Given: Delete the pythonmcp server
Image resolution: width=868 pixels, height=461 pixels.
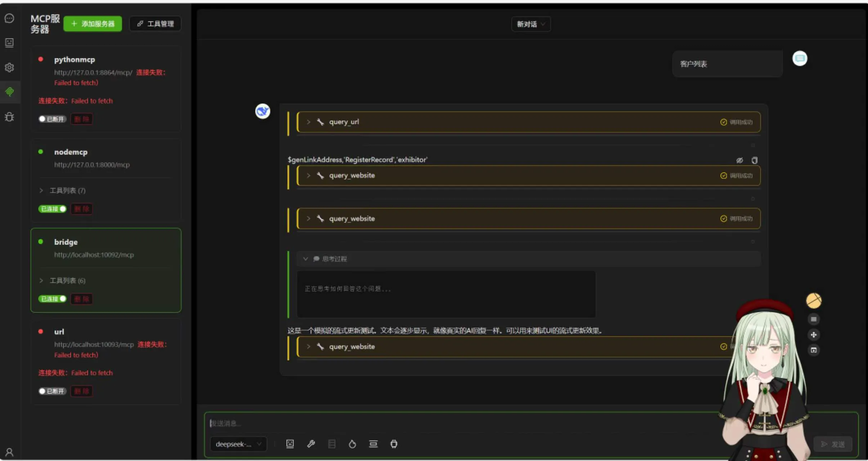Looking at the screenshot, I should coord(82,119).
